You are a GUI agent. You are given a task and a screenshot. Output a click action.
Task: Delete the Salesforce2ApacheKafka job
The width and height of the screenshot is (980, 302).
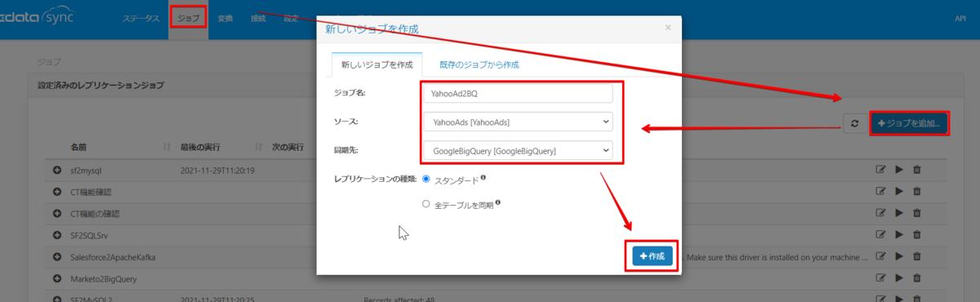[x=917, y=257]
